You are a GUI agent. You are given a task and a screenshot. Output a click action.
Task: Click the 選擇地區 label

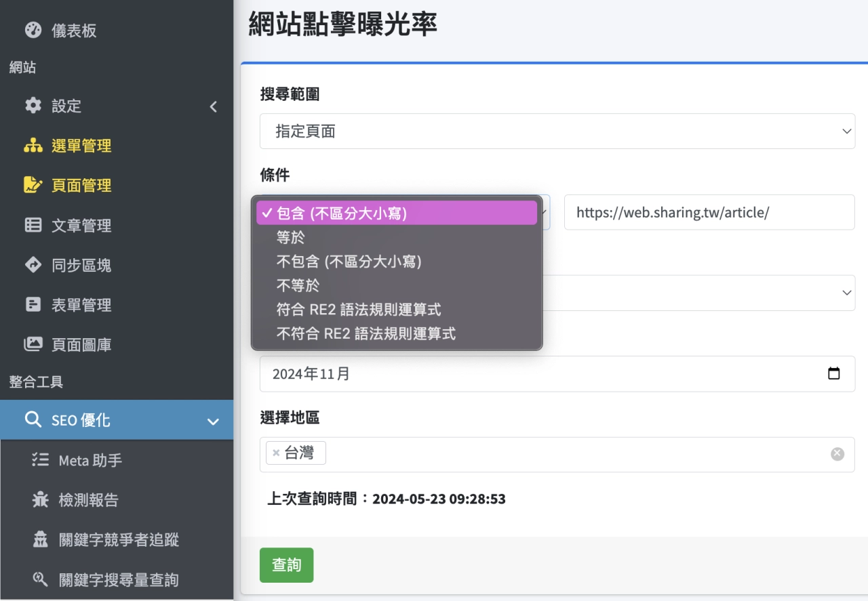[290, 418]
